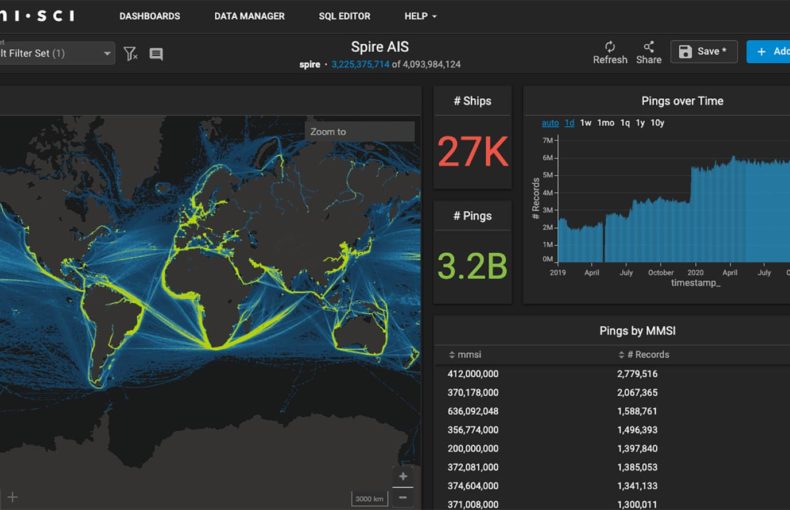
Task: Expand the Help menu
Action: pos(420,16)
